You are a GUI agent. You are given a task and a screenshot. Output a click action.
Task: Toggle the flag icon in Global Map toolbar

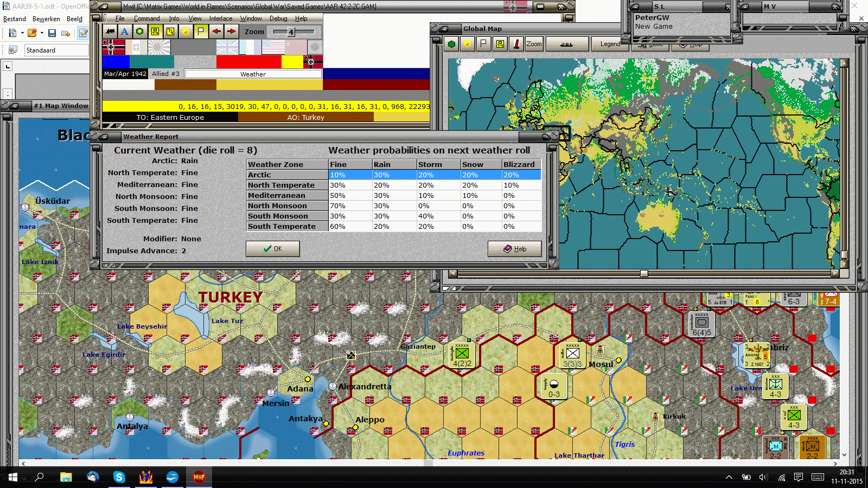[x=483, y=44]
